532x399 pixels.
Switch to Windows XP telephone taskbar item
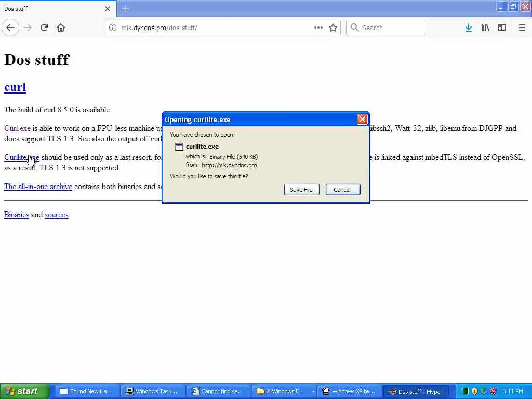pos(350,391)
